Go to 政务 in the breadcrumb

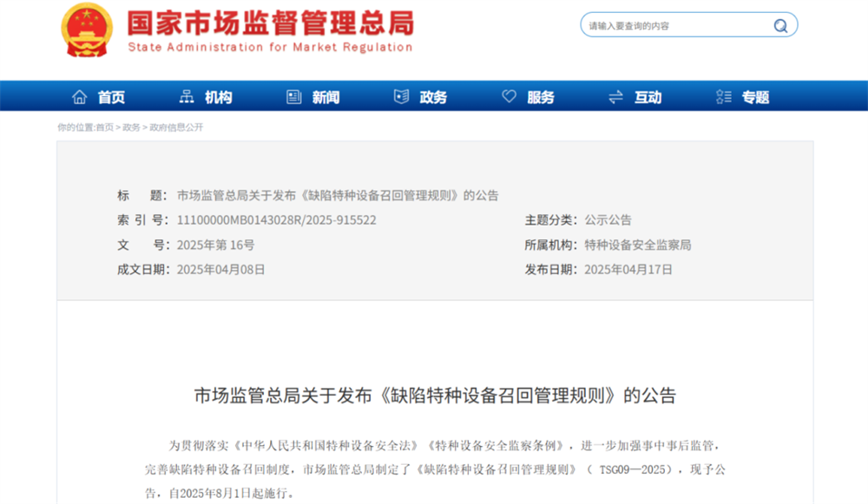(x=131, y=128)
